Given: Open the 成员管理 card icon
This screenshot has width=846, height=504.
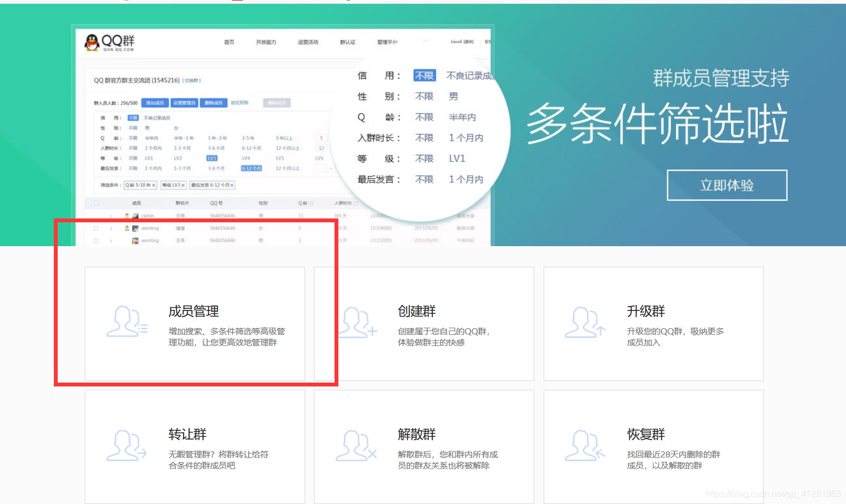Looking at the screenshot, I should (x=127, y=322).
